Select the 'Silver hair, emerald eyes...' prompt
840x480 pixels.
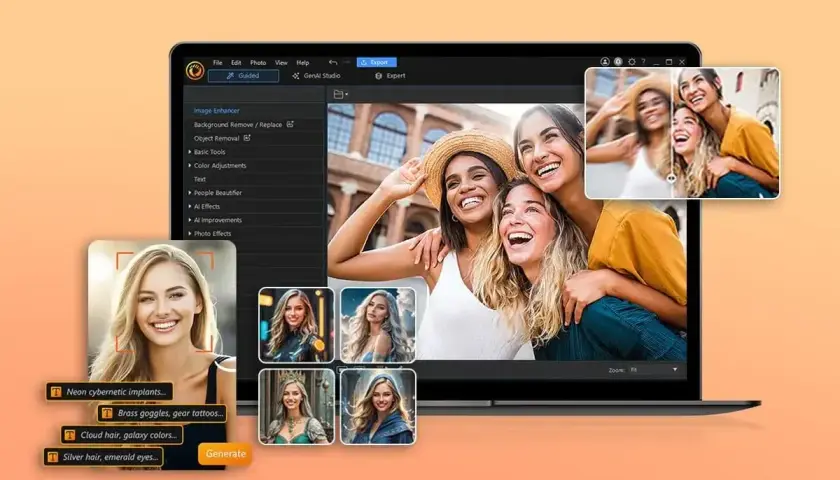pyautogui.click(x=103, y=457)
